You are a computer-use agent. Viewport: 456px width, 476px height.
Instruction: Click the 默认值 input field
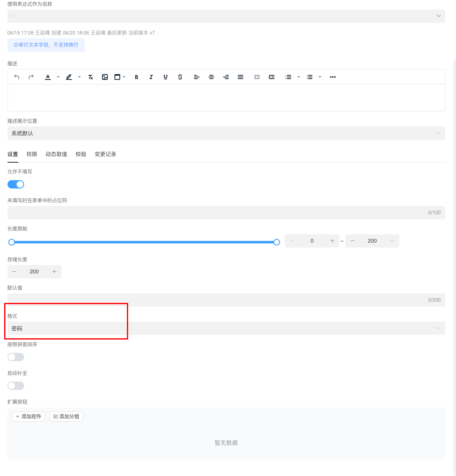[216, 300]
